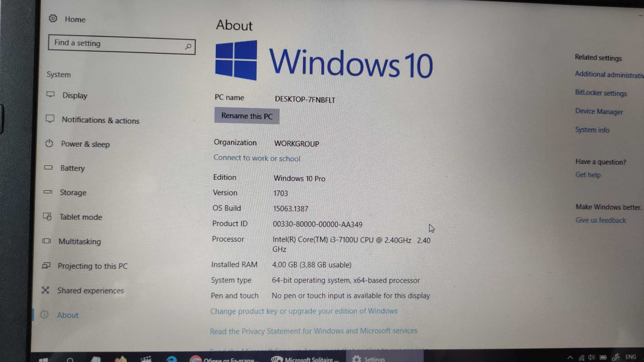Open Notifications & actions settings
Image resolution: width=644 pixels, height=362 pixels.
pos(101,120)
